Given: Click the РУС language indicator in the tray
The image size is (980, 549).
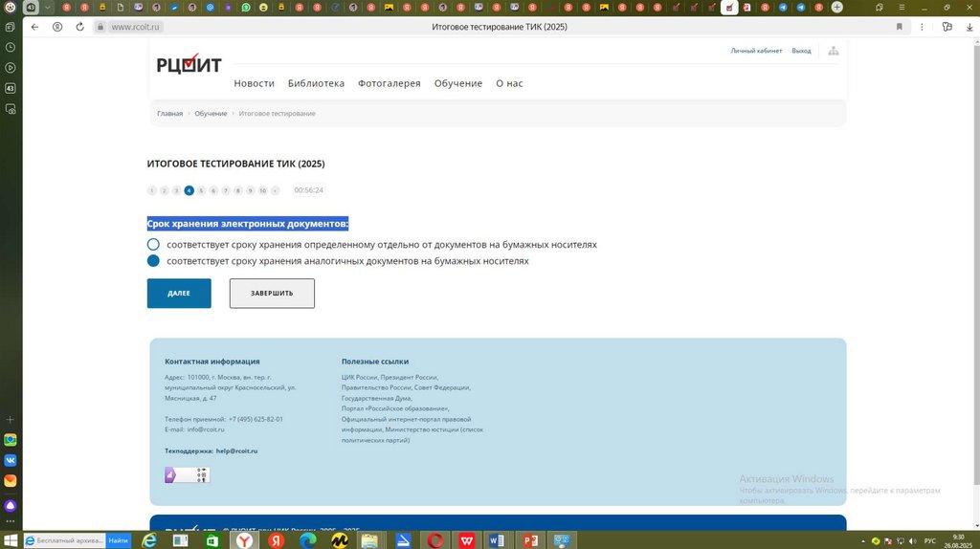Looking at the screenshot, I should click(930, 541).
